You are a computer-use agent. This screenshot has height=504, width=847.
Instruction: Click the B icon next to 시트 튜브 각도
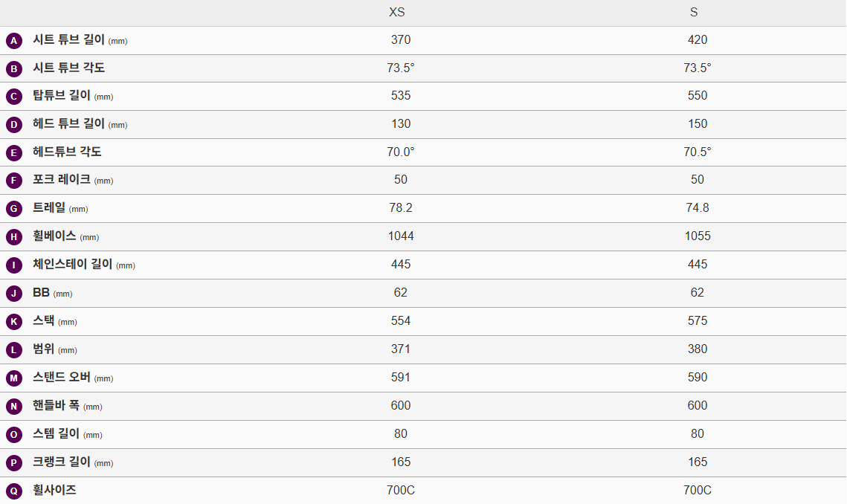click(x=14, y=69)
